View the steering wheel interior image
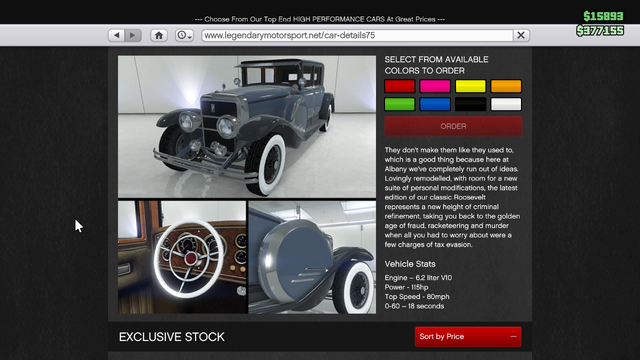Image resolution: width=640 pixels, height=360 pixels. pyautogui.click(x=182, y=257)
